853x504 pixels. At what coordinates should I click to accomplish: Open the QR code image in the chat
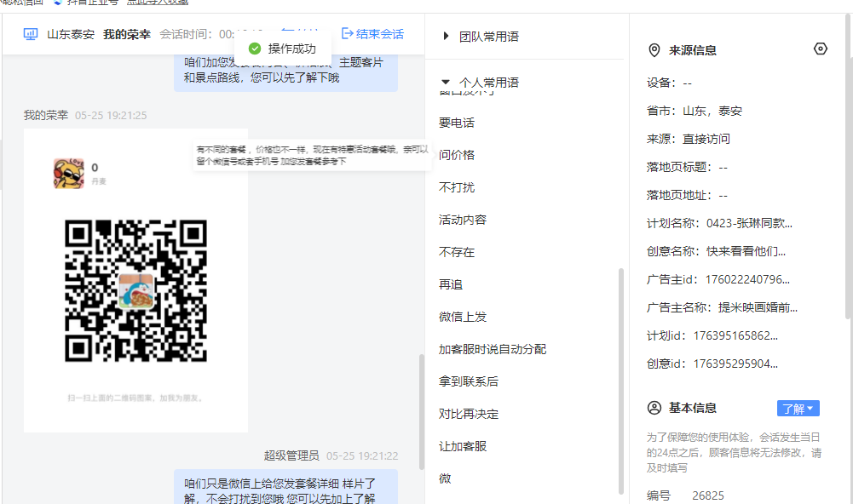click(x=135, y=291)
